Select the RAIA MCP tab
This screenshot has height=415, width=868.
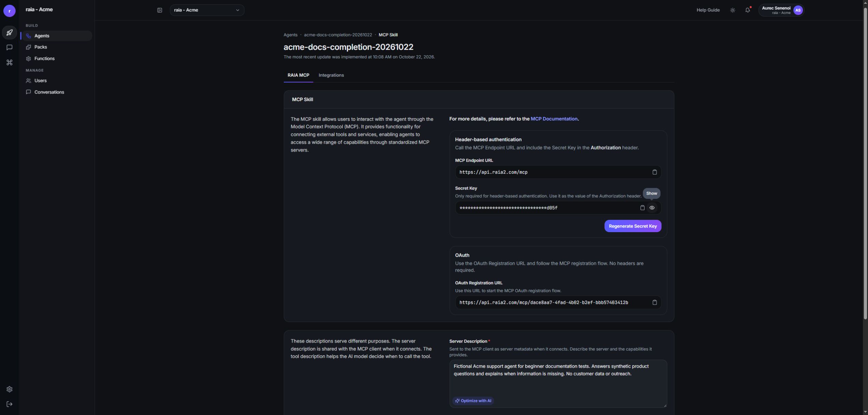tap(298, 75)
